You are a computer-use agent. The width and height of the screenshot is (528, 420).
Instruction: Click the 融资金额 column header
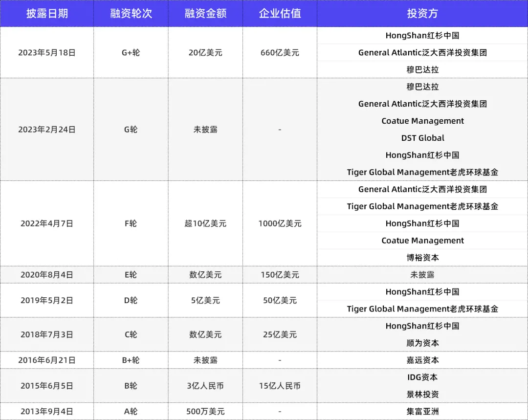[x=205, y=14]
